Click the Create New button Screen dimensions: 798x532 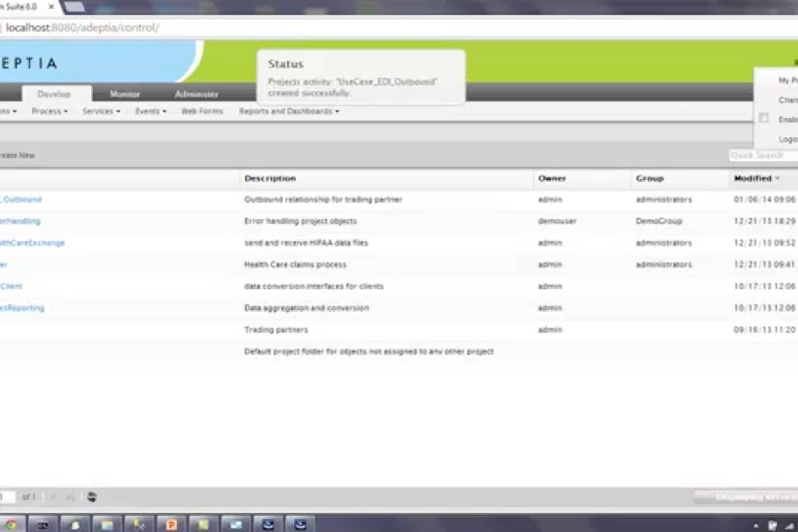[x=17, y=155]
